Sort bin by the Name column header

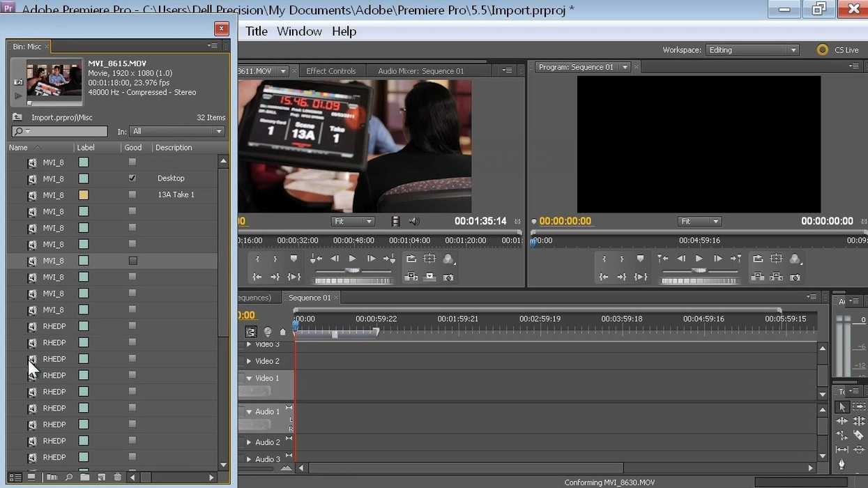[18, 148]
